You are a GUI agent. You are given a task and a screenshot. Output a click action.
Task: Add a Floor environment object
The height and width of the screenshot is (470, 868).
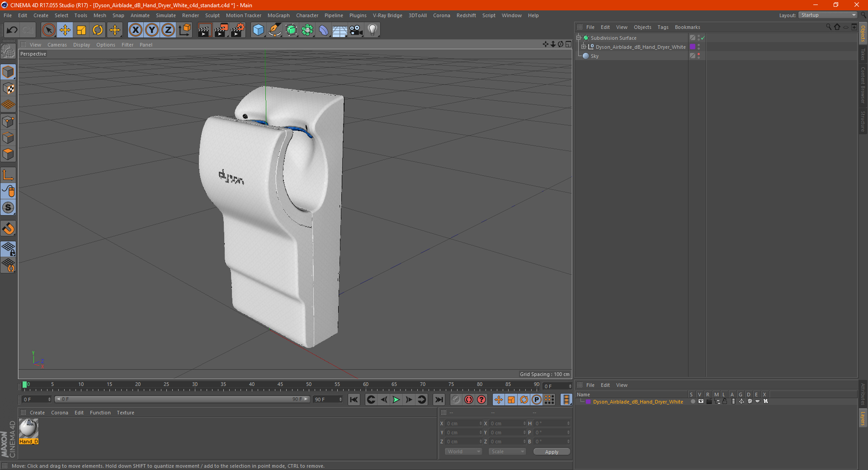click(340, 30)
